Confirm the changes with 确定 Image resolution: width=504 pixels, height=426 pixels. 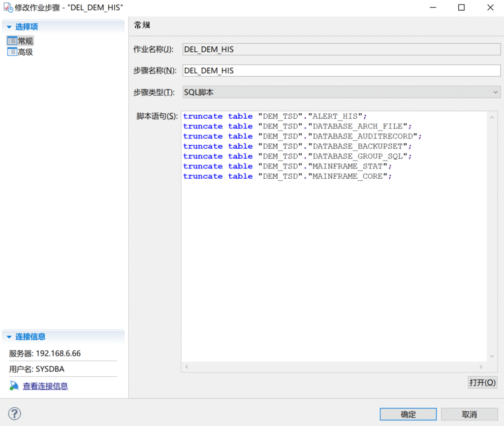[408, 414]
